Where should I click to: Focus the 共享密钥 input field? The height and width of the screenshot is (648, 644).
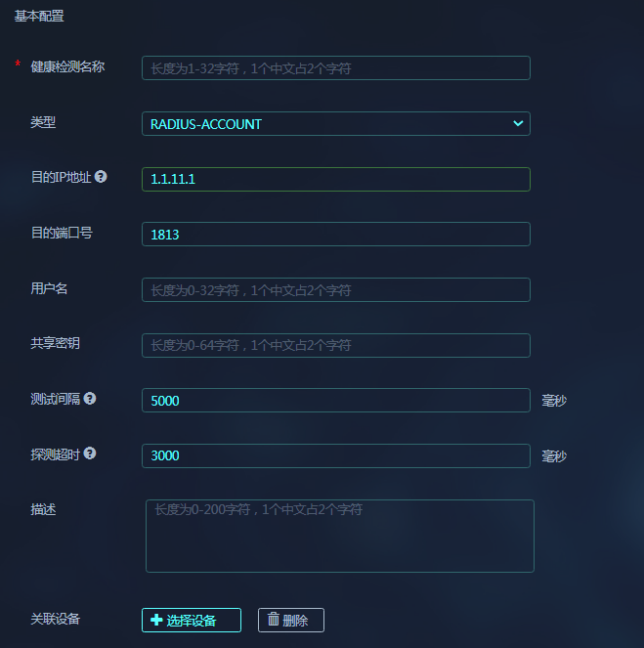tap(336, 345)
